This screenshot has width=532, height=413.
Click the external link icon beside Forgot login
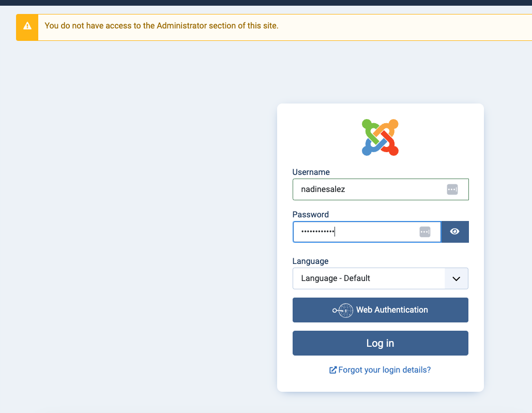(333, 370)
